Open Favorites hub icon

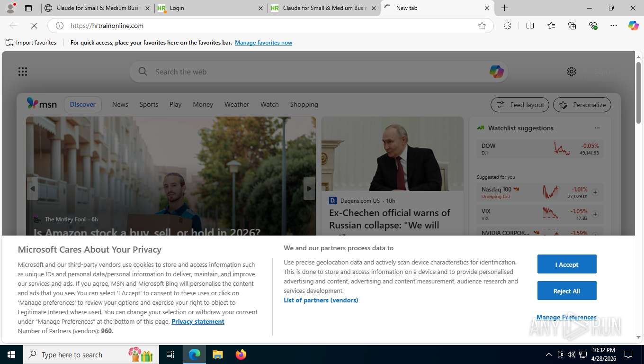tap(551, 26)
